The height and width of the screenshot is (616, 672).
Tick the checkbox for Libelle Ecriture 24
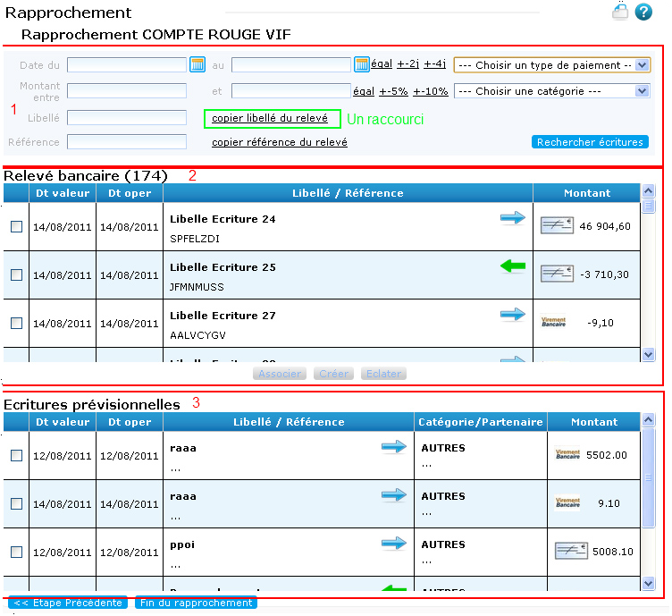(16, 226)
